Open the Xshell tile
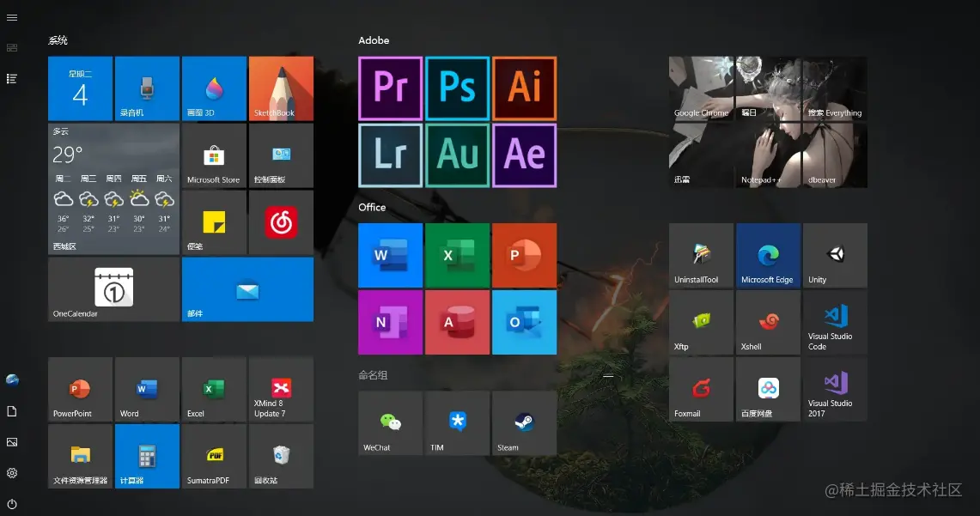This screenshot has height=516, width=980. click(768, 322)
